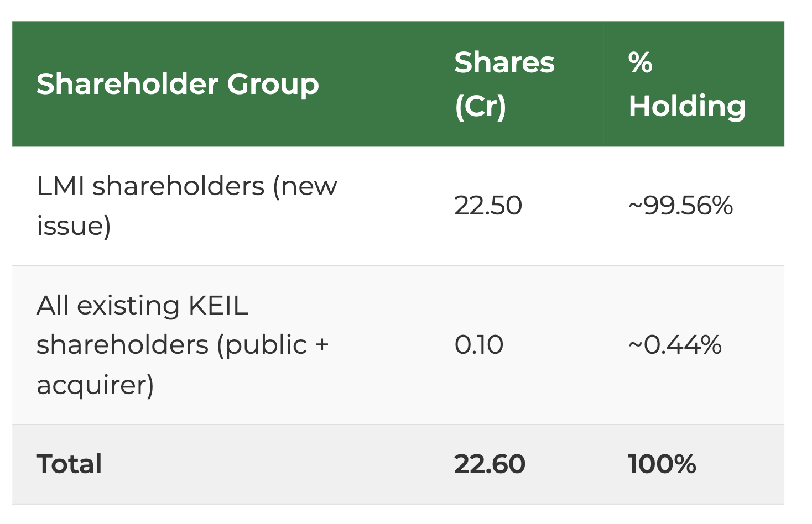
Task: Click the word LMI in first row
Action: click(60, 186)
